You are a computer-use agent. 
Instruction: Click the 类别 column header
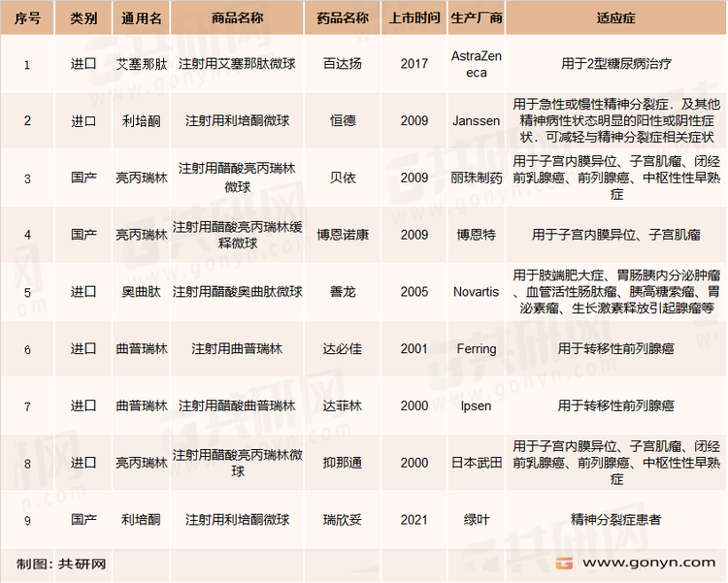pyautogui.click(x=83, y=18)
